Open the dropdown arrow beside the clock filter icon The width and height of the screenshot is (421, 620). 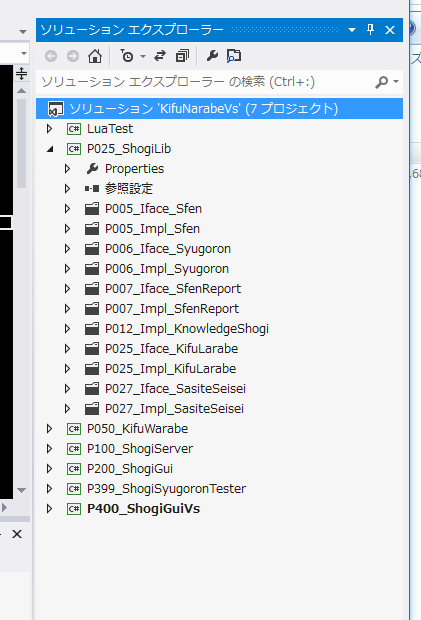(x=143, y=57)
